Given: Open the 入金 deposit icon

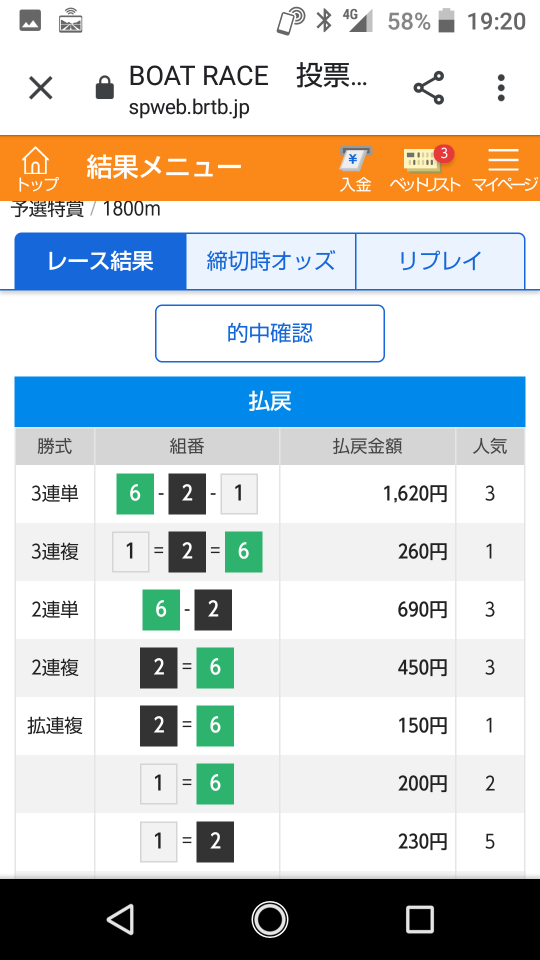Looking at the screenshot, I should coord(356,170).
